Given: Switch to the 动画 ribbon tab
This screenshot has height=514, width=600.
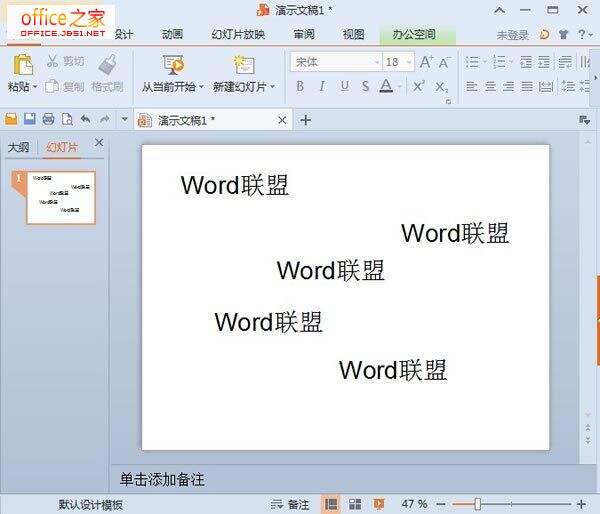Looking at the screenshot, I should point(172,34).
